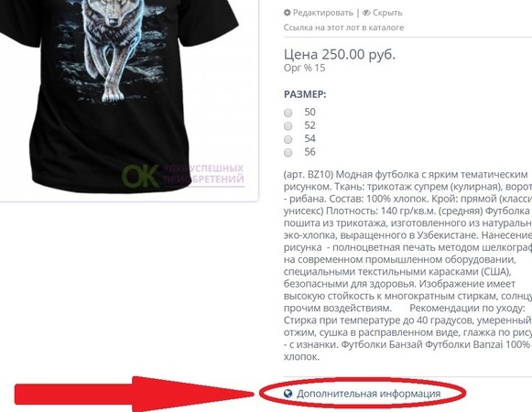The width and height of the screenshot is (532, 412).
Task: Select the size 50 radio button
Action: coord(288,113)
